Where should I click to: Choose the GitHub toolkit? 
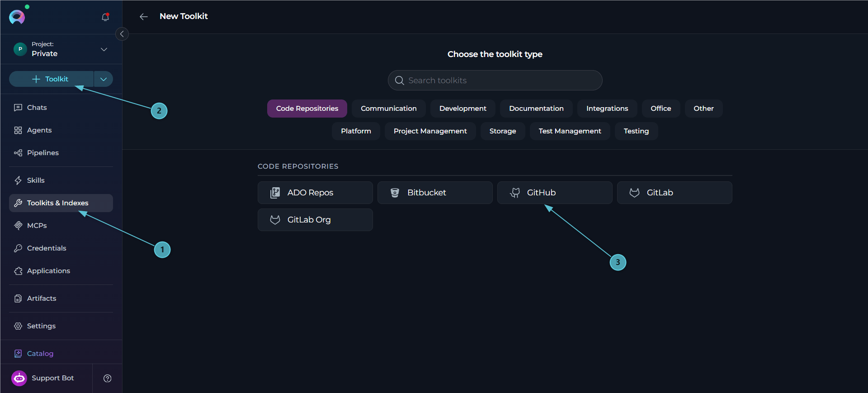click(555, 193)
